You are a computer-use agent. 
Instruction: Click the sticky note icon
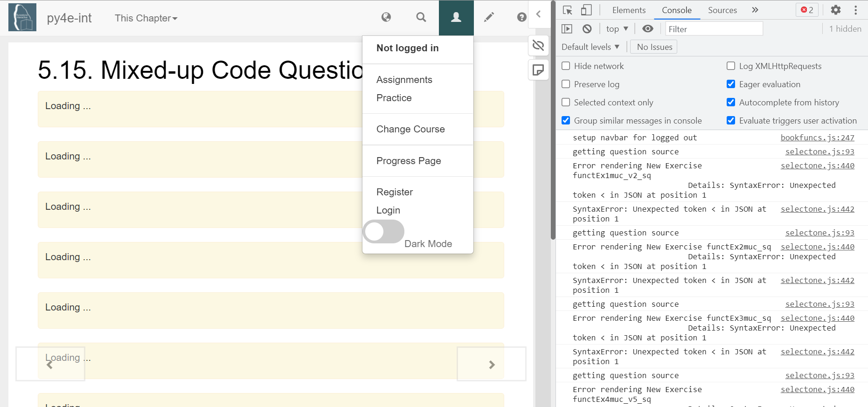tap(538, 70)
